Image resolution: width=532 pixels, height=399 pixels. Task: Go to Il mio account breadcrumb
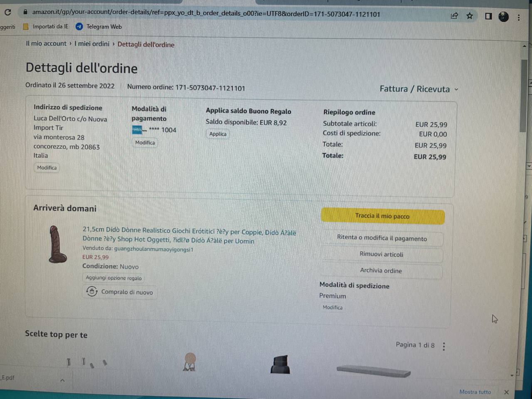click(x=46, y=43)
